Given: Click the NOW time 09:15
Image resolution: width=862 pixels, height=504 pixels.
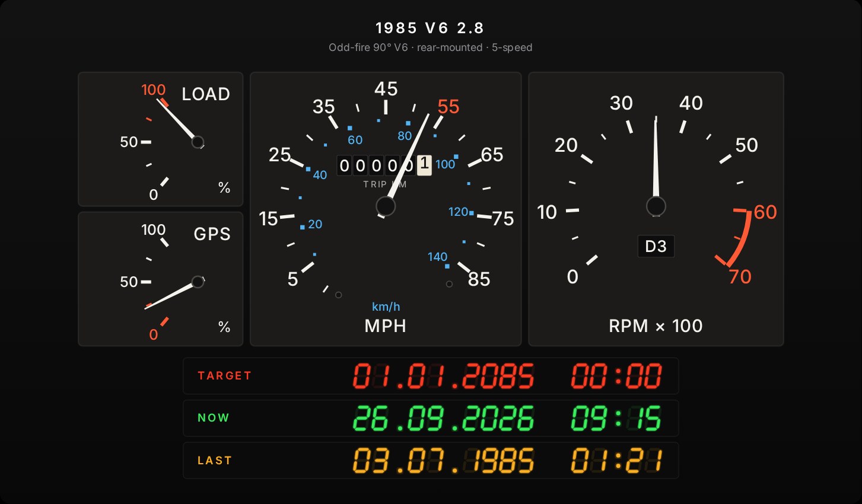Looking at the screenshot, I should 616,418.
